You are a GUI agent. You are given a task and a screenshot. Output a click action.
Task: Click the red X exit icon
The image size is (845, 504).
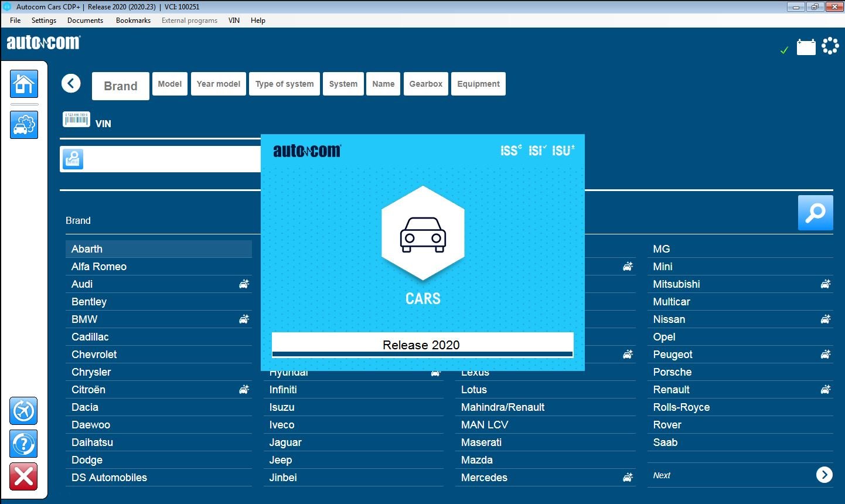click(x=23, y=476)
